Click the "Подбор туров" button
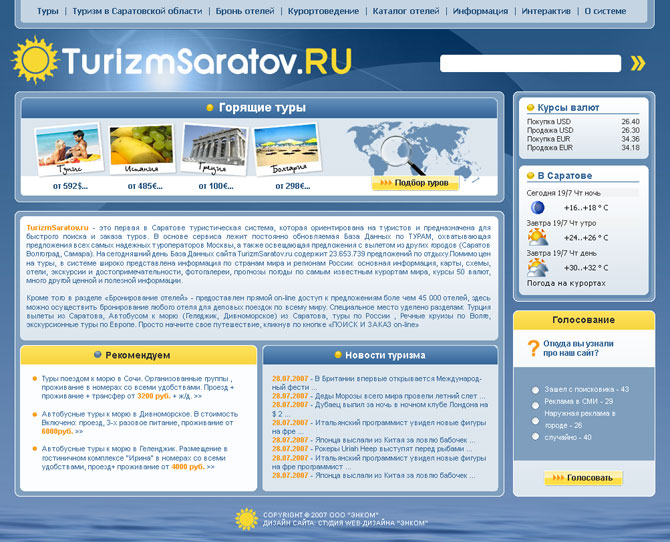This screenshot has height=542, width=670. 417,183
